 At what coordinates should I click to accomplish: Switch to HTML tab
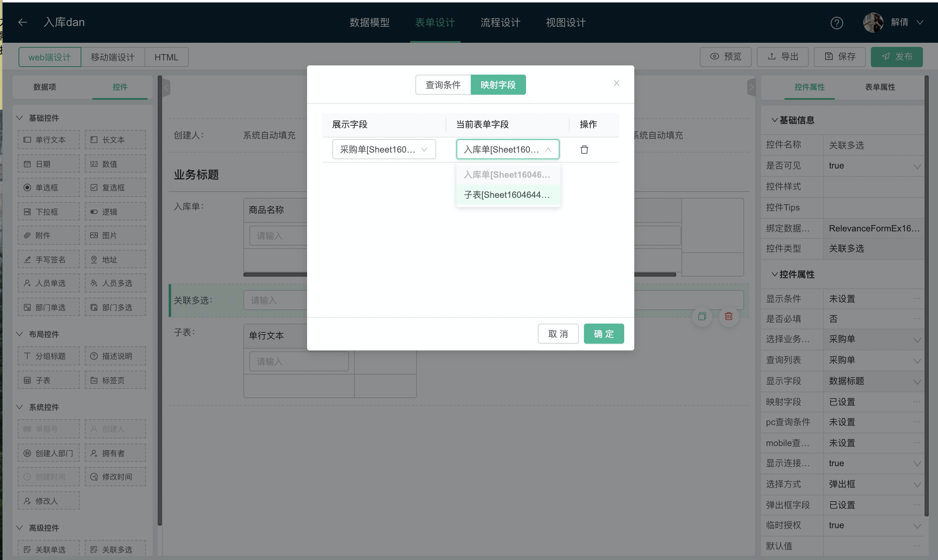(x=167, y=57)
